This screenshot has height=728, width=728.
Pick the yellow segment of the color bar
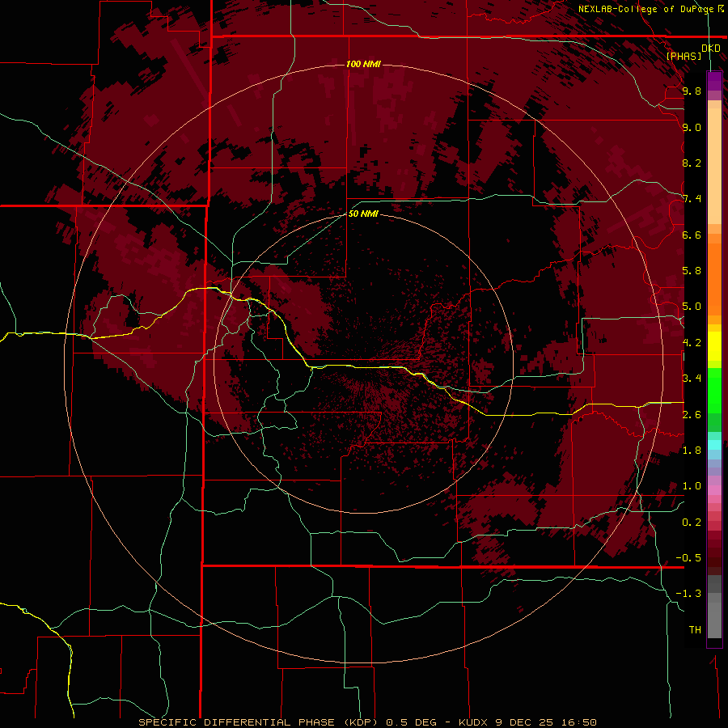pyautogui.click(x=714, y=346)
